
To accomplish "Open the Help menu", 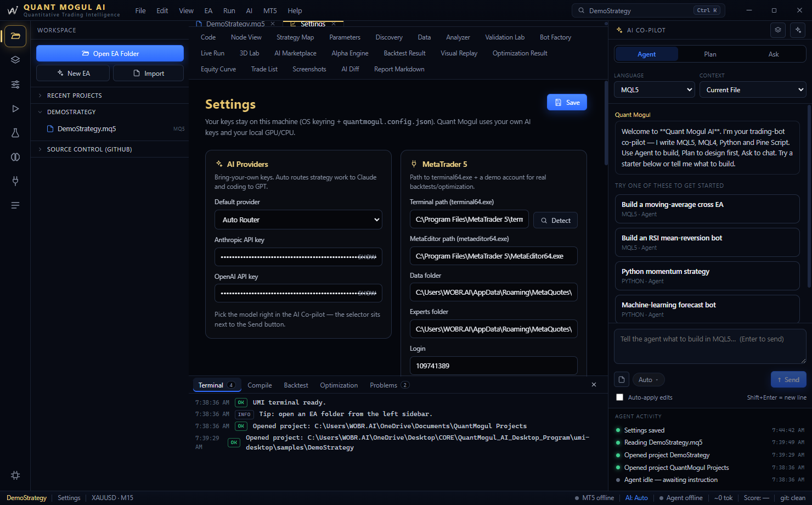I will (295, 10).
